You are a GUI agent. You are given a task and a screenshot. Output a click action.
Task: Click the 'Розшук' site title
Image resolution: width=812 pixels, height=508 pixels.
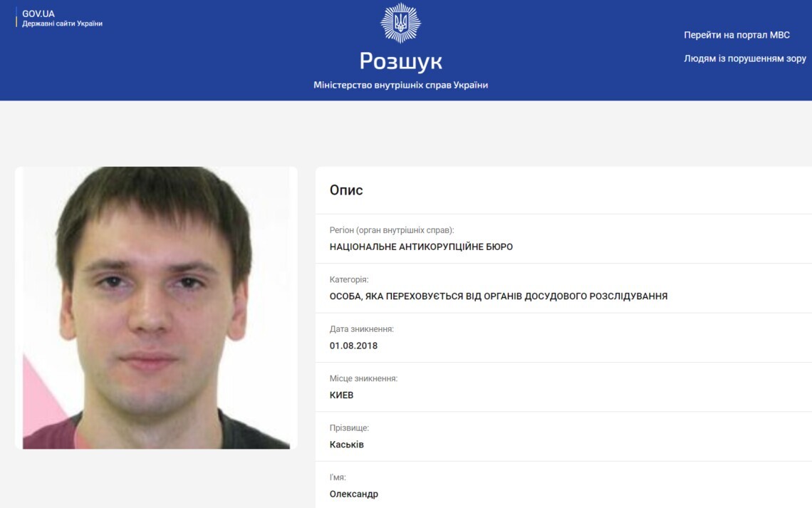(x=400, y=61)
